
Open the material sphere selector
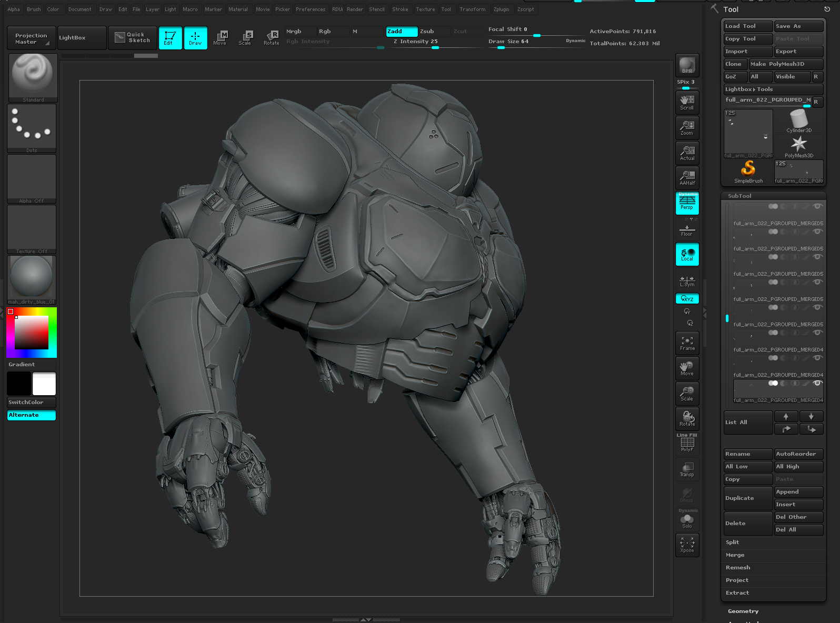pos(32,280)
